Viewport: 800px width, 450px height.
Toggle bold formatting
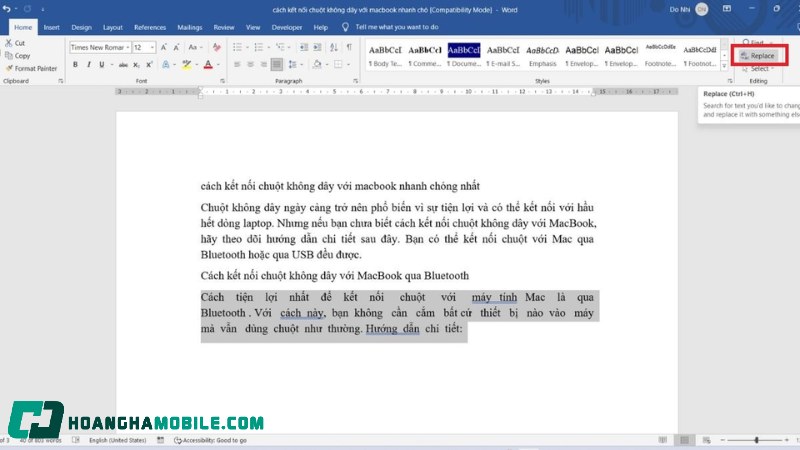pyautogui.click(x=76, y=65)
